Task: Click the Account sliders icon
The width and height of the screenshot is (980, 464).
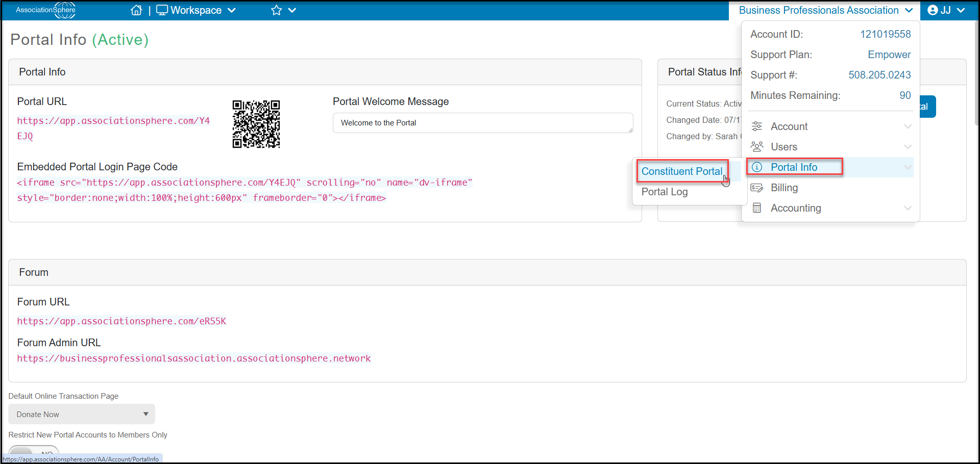Action: click(757, 126)
